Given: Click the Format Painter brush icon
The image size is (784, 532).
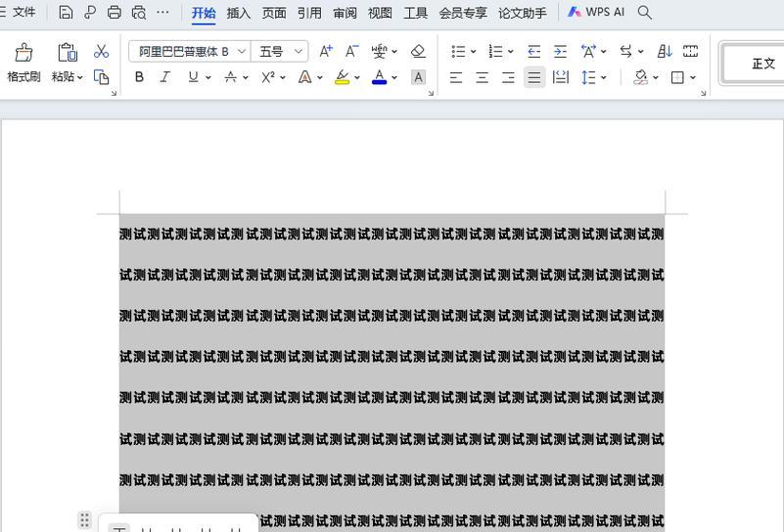Looking at the screenshot, I should 23,52.
